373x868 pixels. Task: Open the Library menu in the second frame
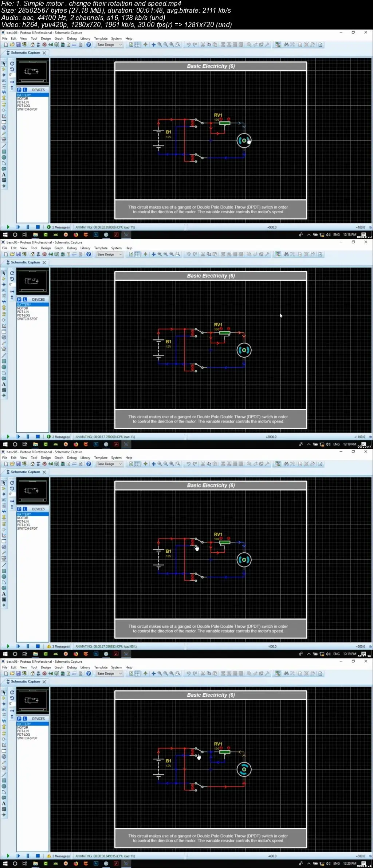pos(85,248)
